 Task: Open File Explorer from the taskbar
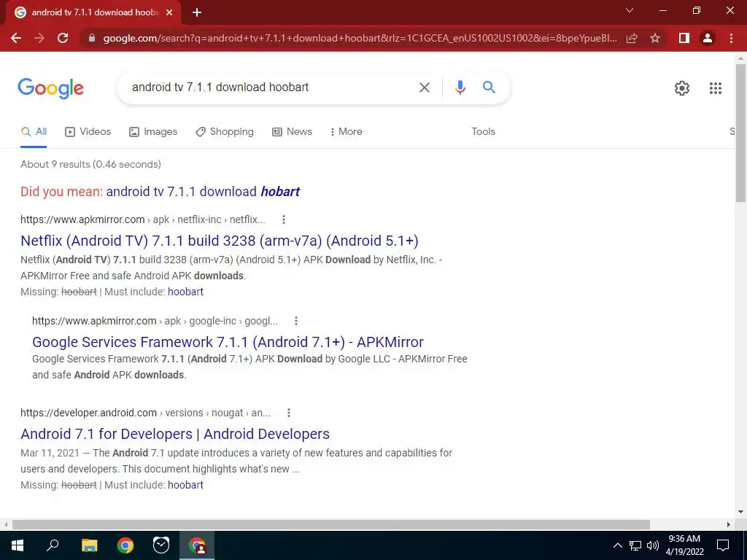(x=89, y=545)
